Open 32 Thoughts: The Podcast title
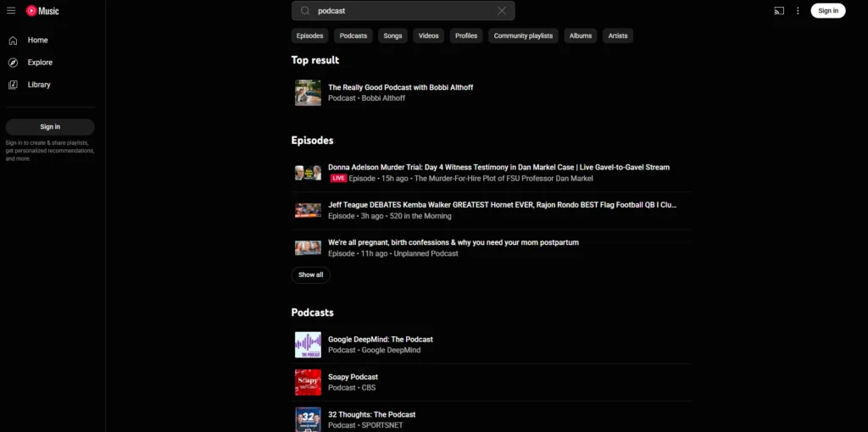This screenshot has width=868, height=432. coord(371,414)
